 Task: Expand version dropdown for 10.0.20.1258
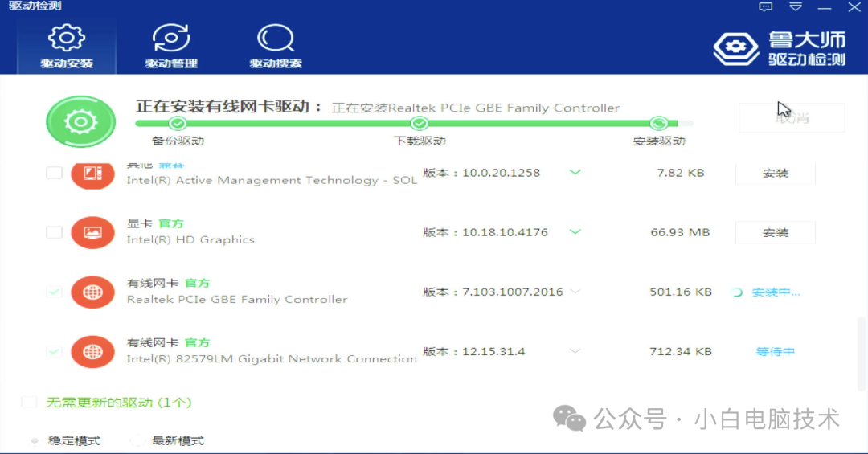tap(575, 172)
